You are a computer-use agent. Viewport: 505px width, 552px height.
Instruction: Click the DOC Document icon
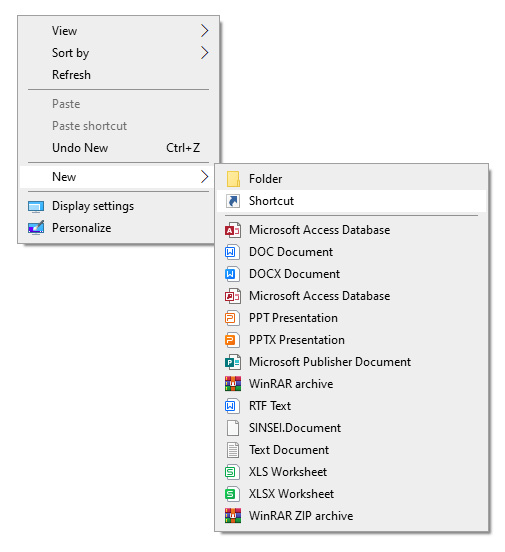click(233, 252)
